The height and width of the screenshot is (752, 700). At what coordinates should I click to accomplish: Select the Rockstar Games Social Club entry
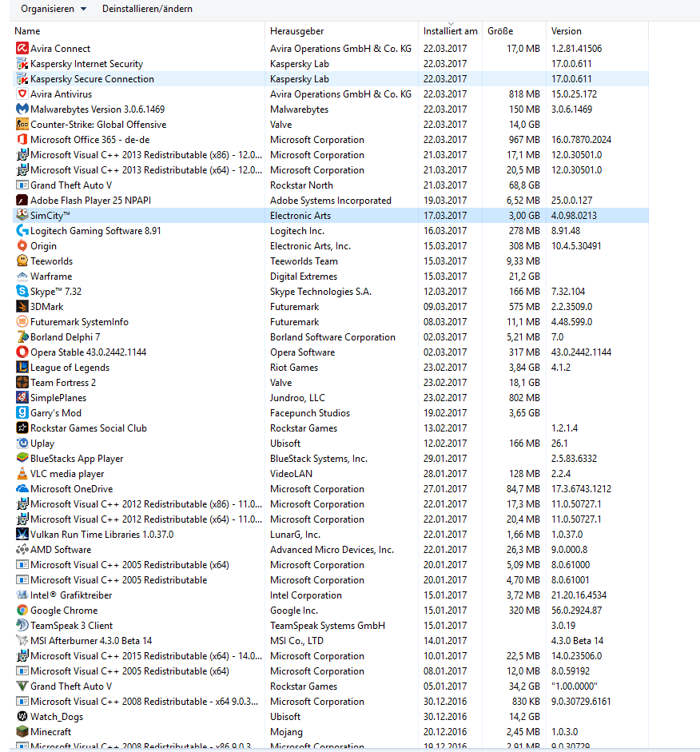click(330, 428)
